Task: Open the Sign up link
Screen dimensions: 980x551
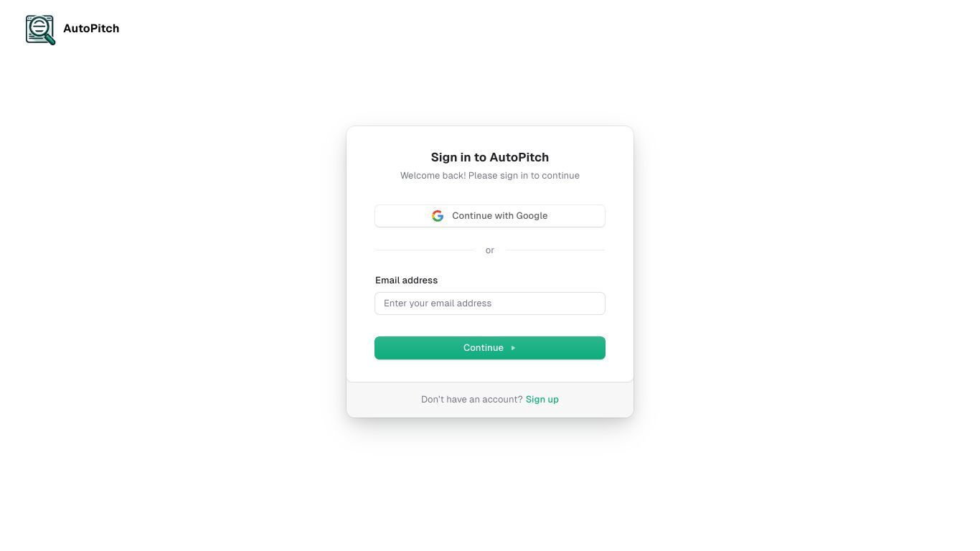Action: click(x=542, y=400)
